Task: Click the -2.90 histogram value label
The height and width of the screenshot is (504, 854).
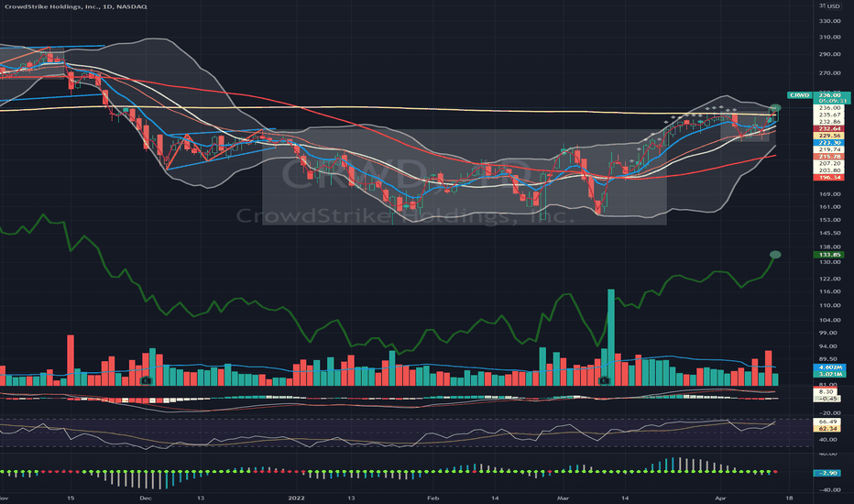Action: tap(827, 473)
